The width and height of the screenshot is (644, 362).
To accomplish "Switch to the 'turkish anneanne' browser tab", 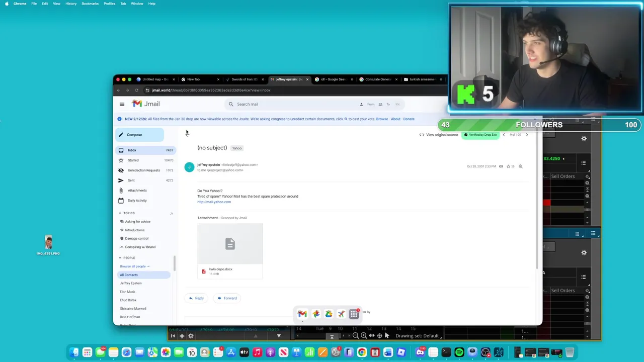I will 422,79.
